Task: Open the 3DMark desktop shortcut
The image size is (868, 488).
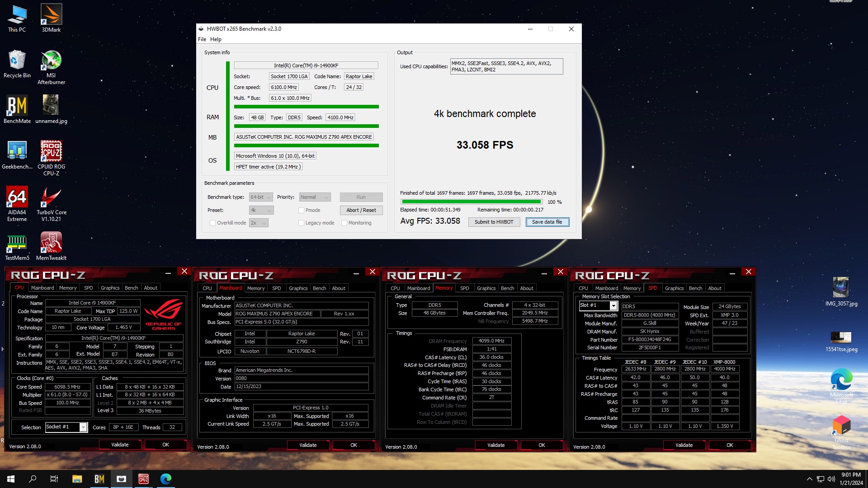Action: pyautogui.click(x=51, y=18)
